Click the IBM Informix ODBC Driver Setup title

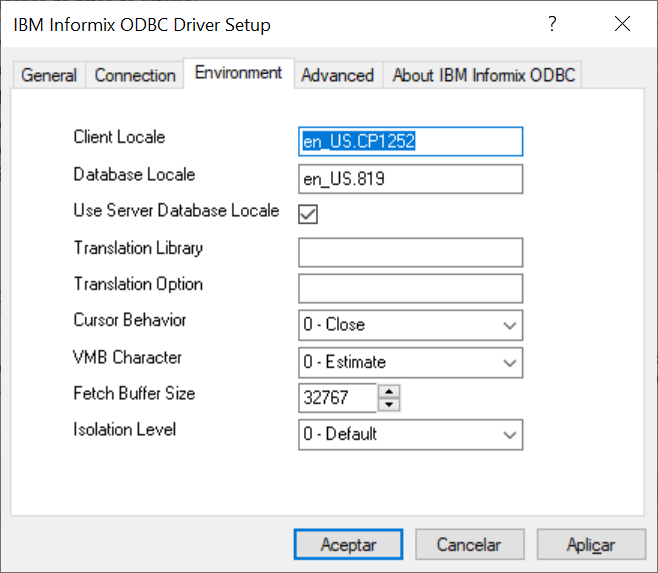[142, 24]
